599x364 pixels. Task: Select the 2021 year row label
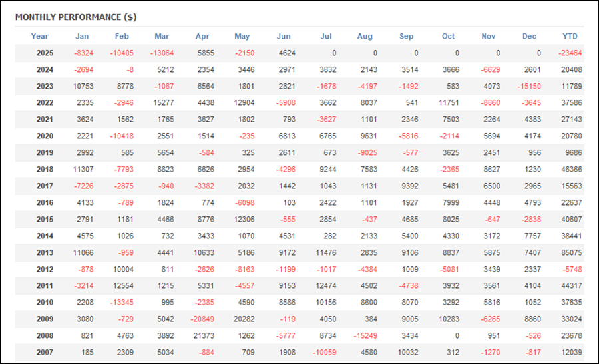(x=45, y=120)
